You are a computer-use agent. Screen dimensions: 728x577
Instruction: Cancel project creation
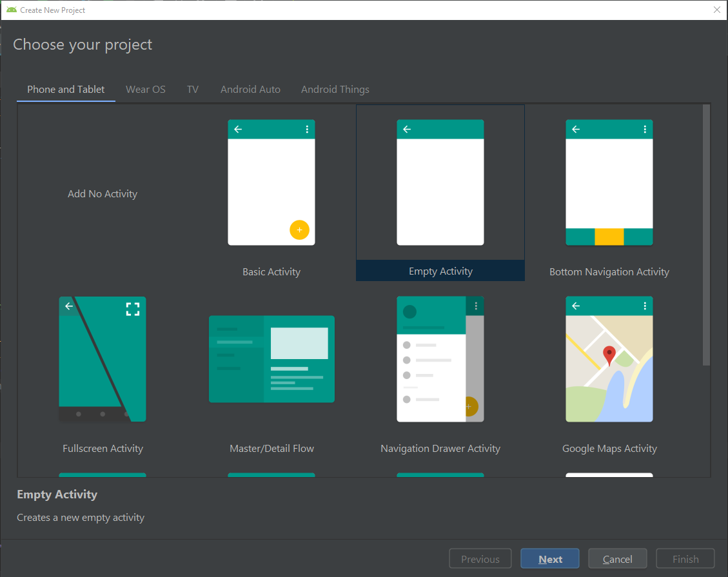[617, 558]
